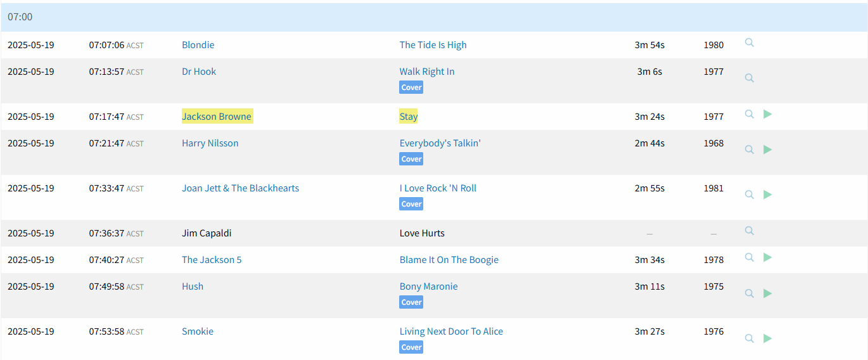Open The Tide Is High song link
Image resolution: width=868 pixels, height=360 pixels.
point(433,45)
